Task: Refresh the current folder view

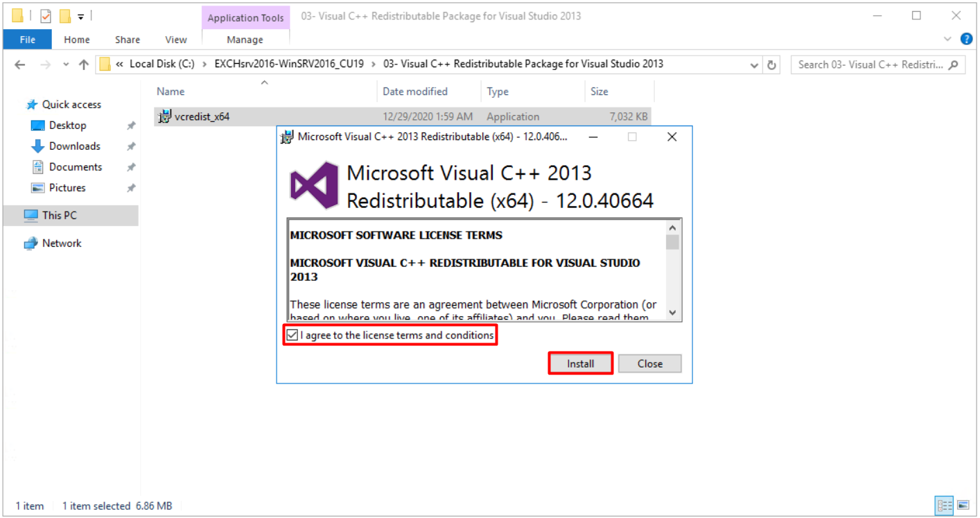Action: 772,65
